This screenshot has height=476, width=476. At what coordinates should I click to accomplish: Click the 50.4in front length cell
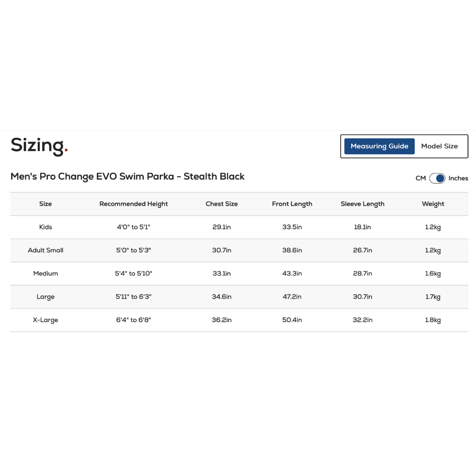click(x=292, y=320)
